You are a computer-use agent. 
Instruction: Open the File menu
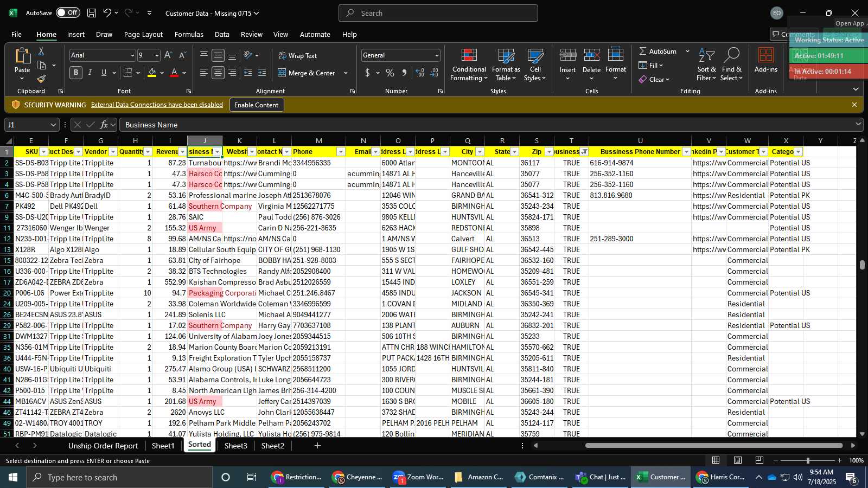(x=17, y=34)
